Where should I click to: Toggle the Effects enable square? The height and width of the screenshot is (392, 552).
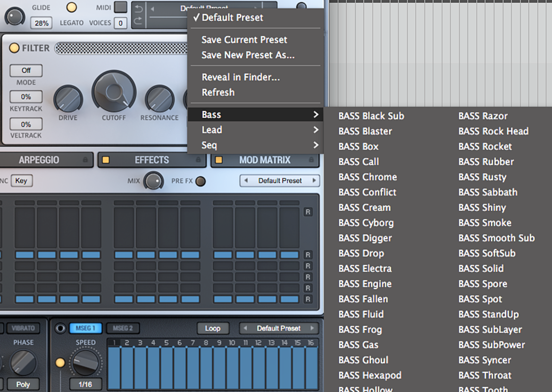pyautogui.click(x=106, y=160)
